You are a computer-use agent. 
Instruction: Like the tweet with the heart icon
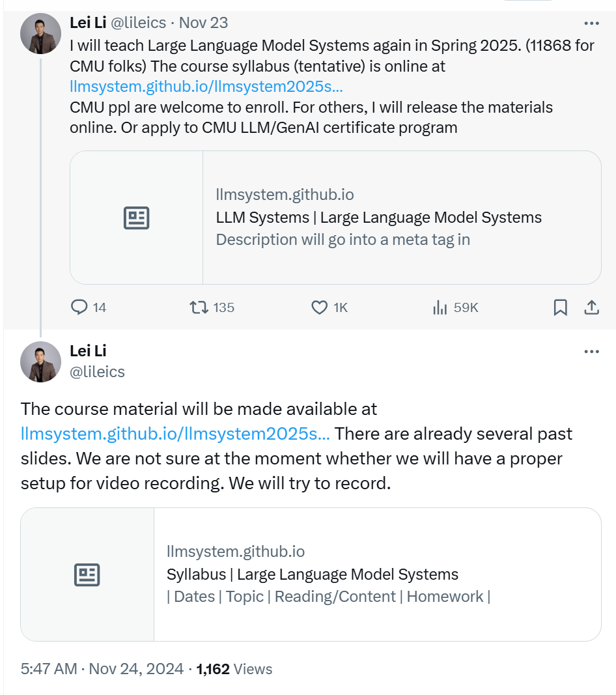coord(319,307)
